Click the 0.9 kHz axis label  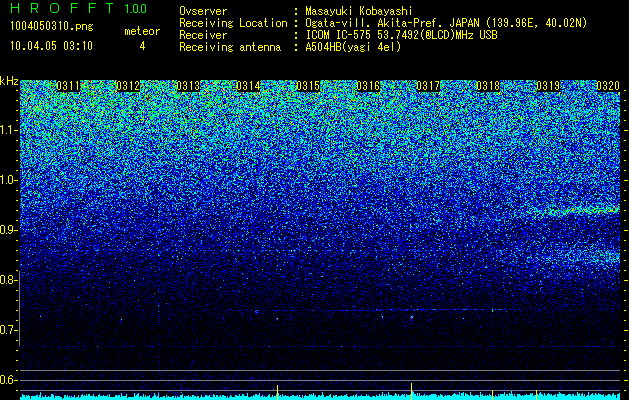tap(8, 230)
